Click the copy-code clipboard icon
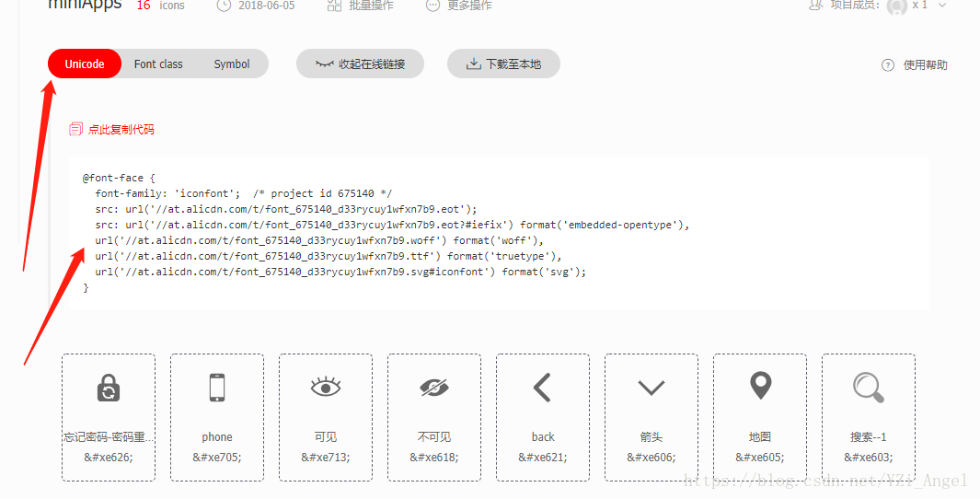Screen dimensions: 980x499 (x=75, y=129)
